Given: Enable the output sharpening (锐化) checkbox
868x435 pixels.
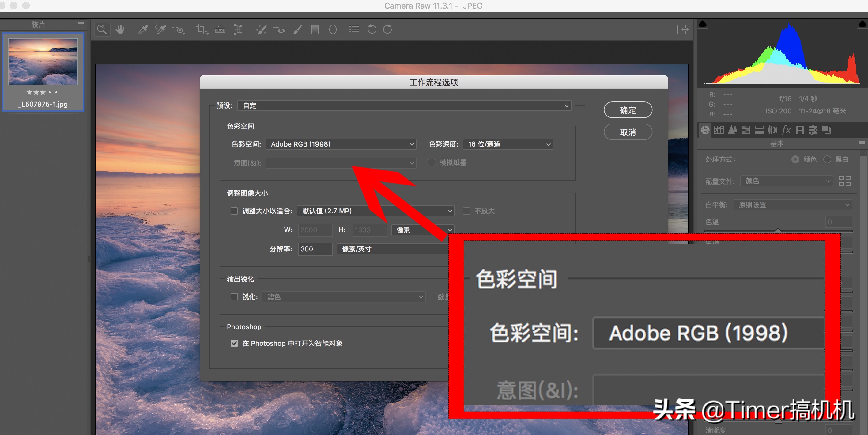Looking at the screenshot, I should click(x=234, y=297).
